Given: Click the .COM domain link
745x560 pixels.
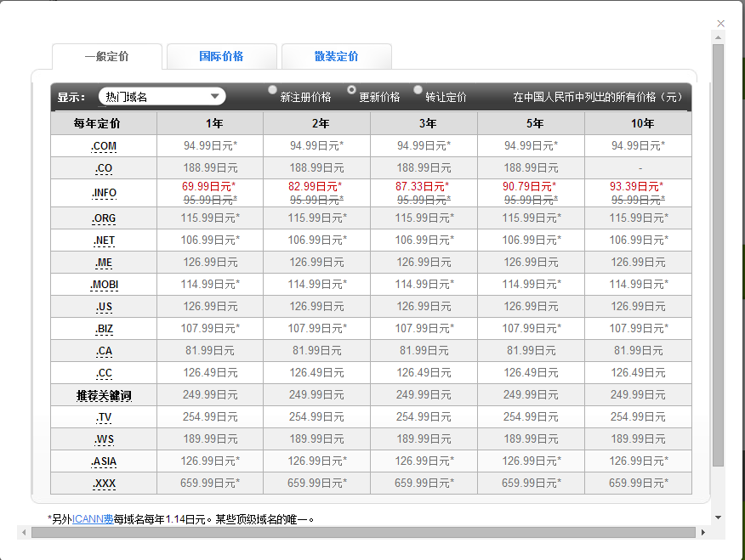Looking at the screenshot, I should tap(104, 146).
